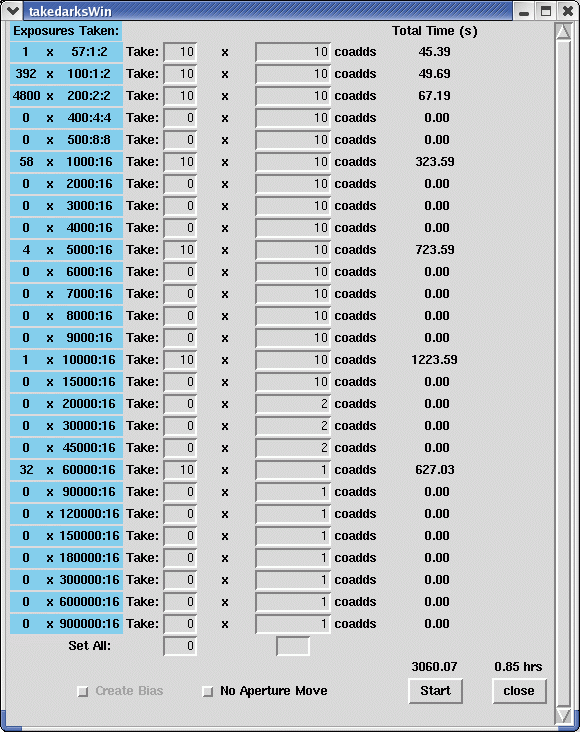
Task: Click the Set All Take input field
Action: (180, 646)
